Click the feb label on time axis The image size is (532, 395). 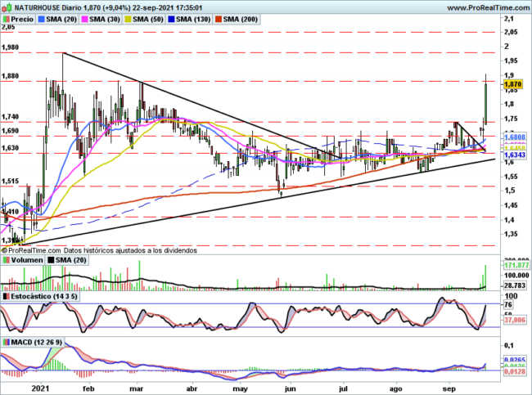tap(88, 388)
